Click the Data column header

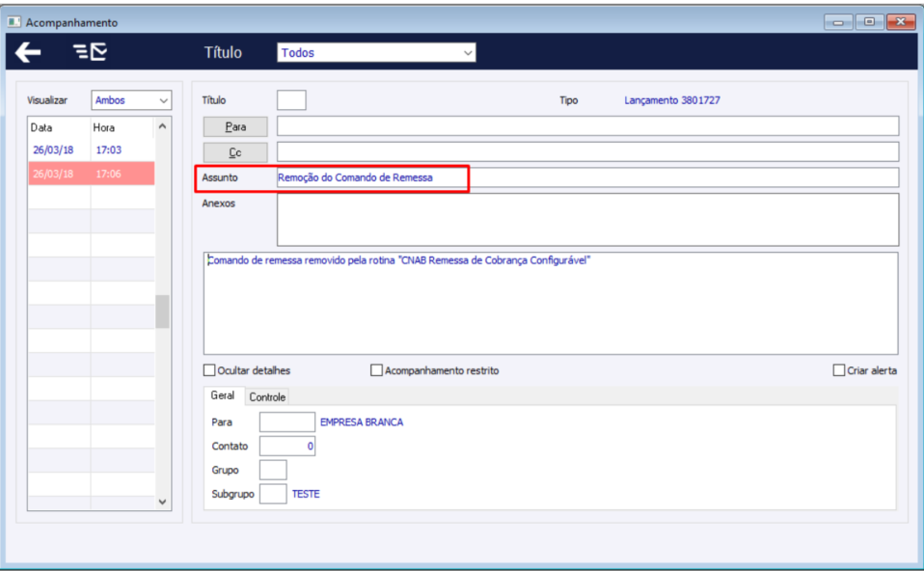click(x=59, y=127)
